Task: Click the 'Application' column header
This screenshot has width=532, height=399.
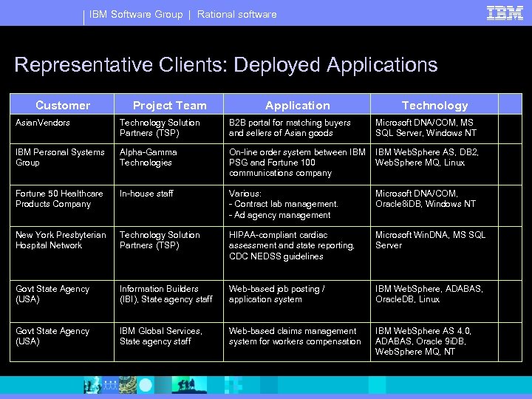Action: click(297, 104)
